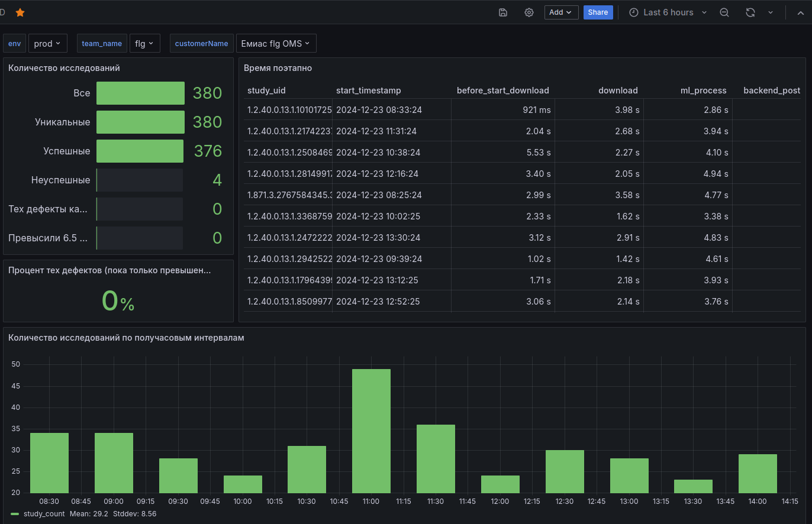The width and height of the screenshot is (812, 524).
Task: Open the refresh interval dropdown arrow
Action: [770, 12]
